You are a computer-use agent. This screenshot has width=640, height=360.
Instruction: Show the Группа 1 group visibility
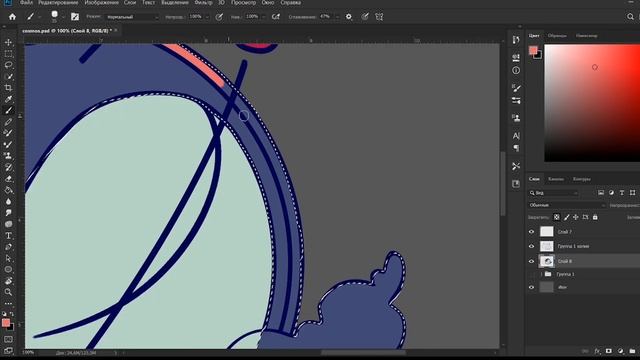click(531, 274)
